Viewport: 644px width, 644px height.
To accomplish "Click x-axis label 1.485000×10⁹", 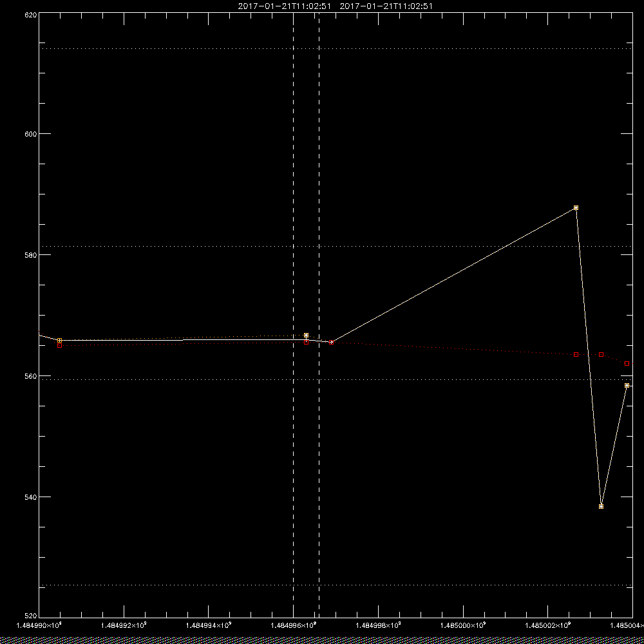I will tap(463, 625).
